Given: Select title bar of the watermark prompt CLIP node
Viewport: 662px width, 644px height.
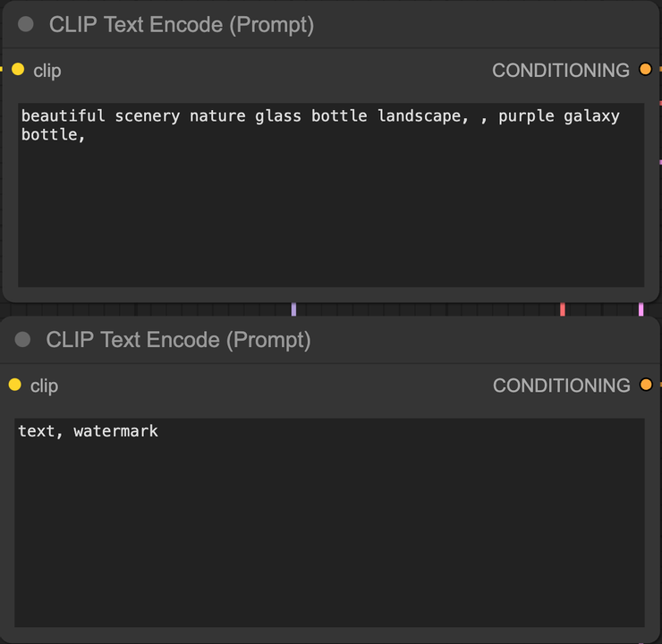Looking at the screenshot, I should click(x=403, y=340).
